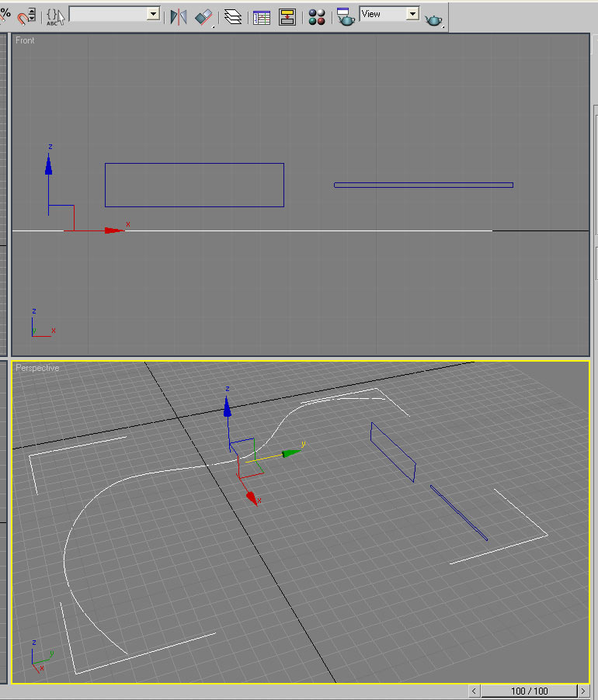Start Quick Render teapot icon

433,19
